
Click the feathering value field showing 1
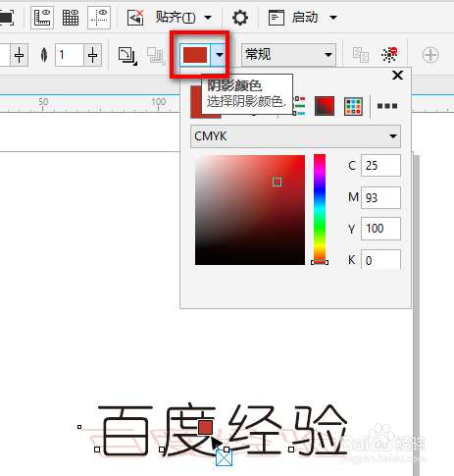point(70,55)
